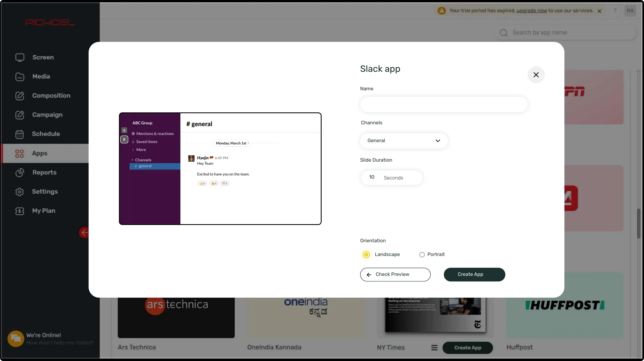The width and height of the screenshot is (644, 361).
Task: Open the General channel selector
Action: pyautogui.click(x=403, y=141)
